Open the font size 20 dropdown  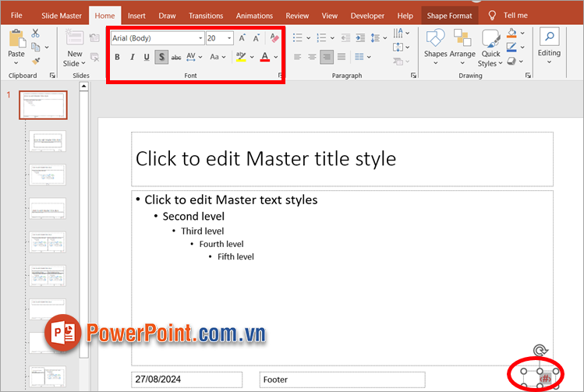[x=229, y=38]
